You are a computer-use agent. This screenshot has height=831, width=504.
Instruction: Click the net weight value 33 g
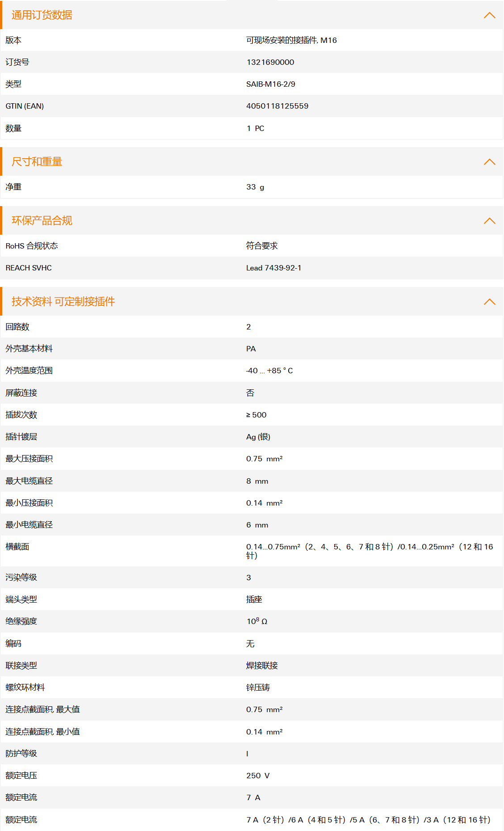255,187
